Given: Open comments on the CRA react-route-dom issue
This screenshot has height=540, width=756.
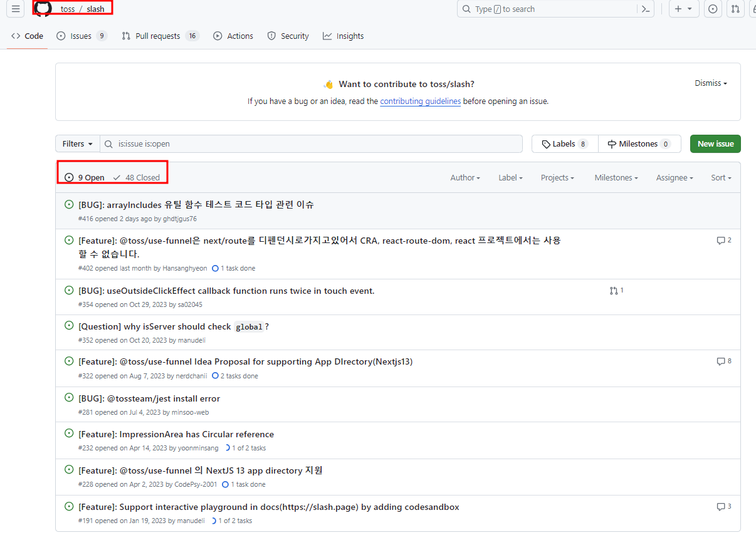Looking at the screenshot, I should [724, 240].
